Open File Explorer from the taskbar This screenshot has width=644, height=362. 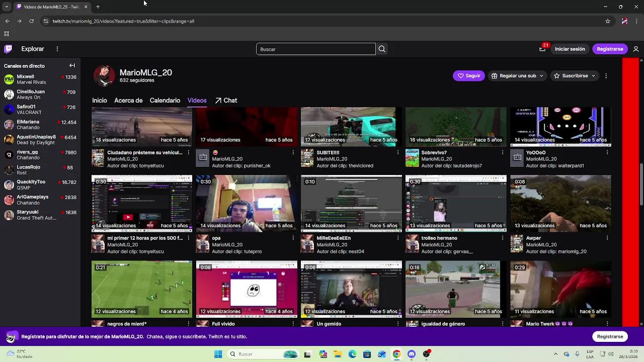coord(338,354)
